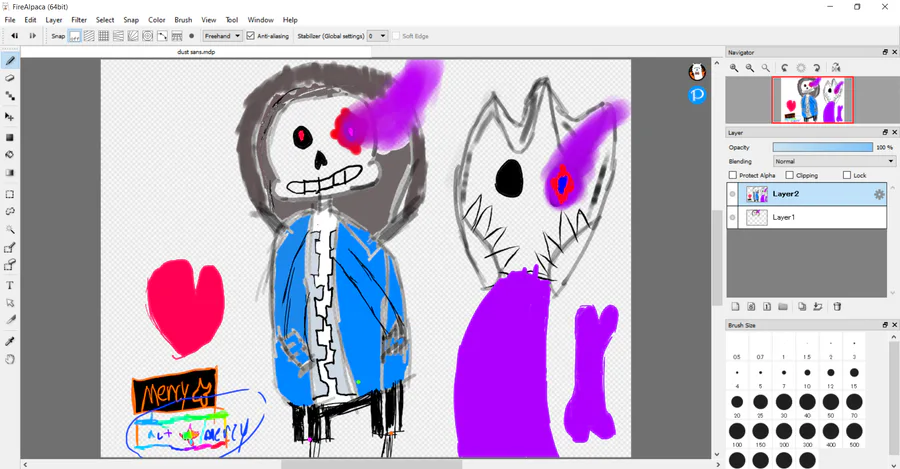This screenshot has height=469, width=900.
Task: Rotate canvas left in Navigator
Action: [x=785, y=68]
